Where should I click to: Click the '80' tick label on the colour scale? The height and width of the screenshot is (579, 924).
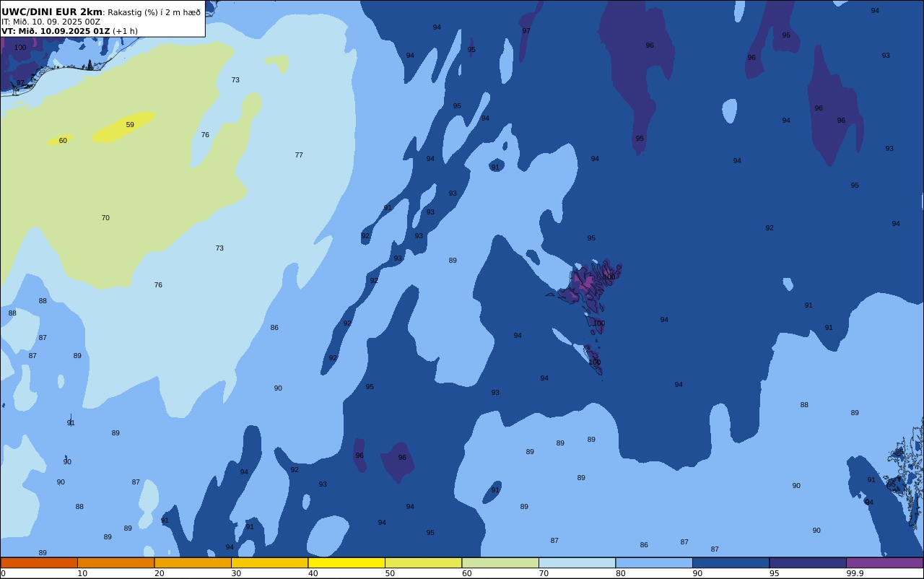coord(621,573)
